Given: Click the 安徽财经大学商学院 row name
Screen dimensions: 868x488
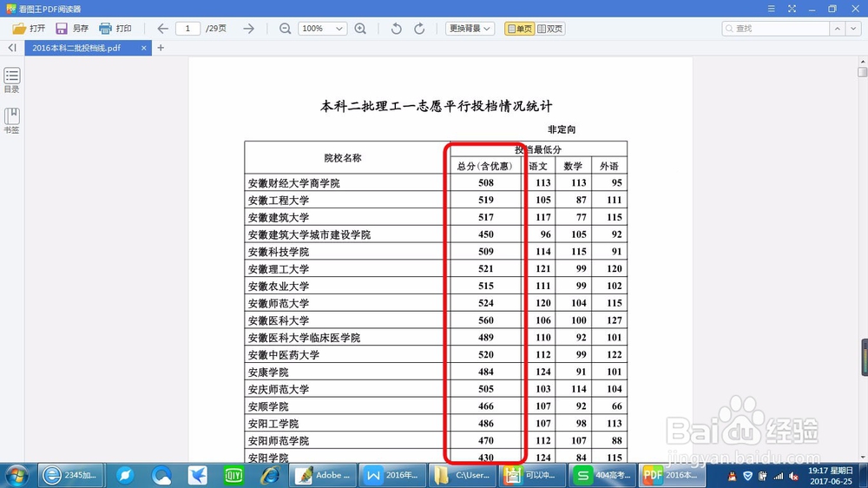Looking at the screenshot, I should [x=294, y=183].
